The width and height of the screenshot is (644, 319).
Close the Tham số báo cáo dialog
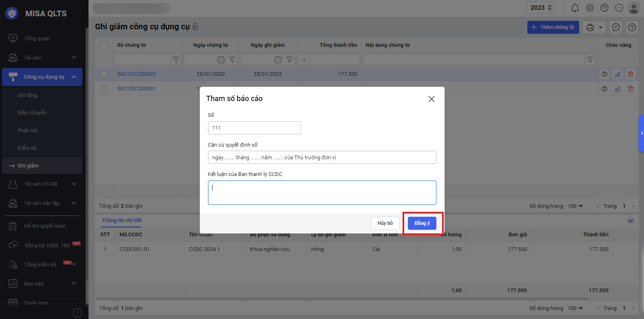pyautogui.click(x=431, y=99)
